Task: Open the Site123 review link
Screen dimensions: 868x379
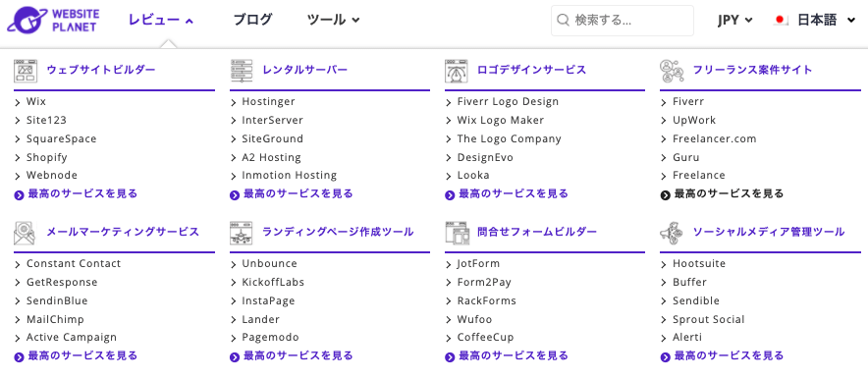Action: tap(46, 120)
